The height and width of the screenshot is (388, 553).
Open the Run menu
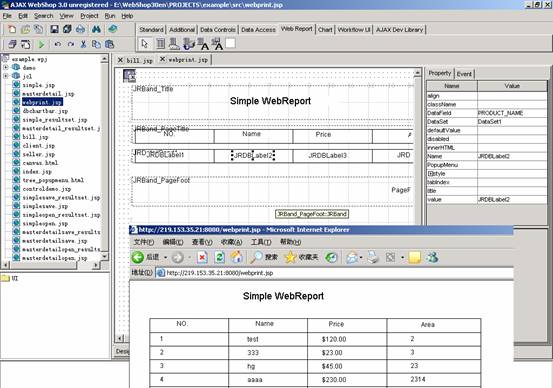pos(110,16)
